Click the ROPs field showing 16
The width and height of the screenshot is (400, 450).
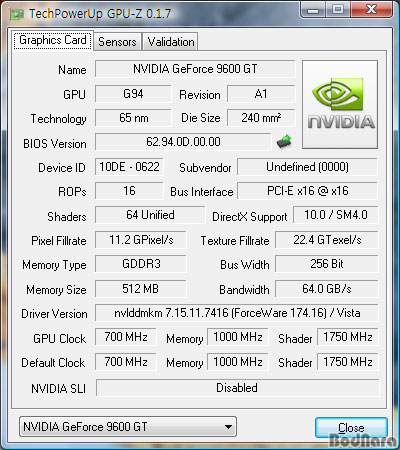click(x=129, y=191)
